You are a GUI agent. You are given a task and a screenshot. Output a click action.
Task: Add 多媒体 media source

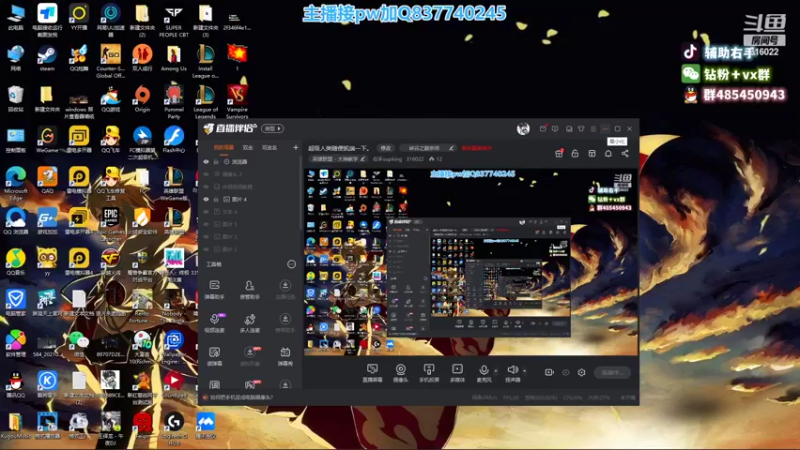pyautogui.click(x=457, y=373)
